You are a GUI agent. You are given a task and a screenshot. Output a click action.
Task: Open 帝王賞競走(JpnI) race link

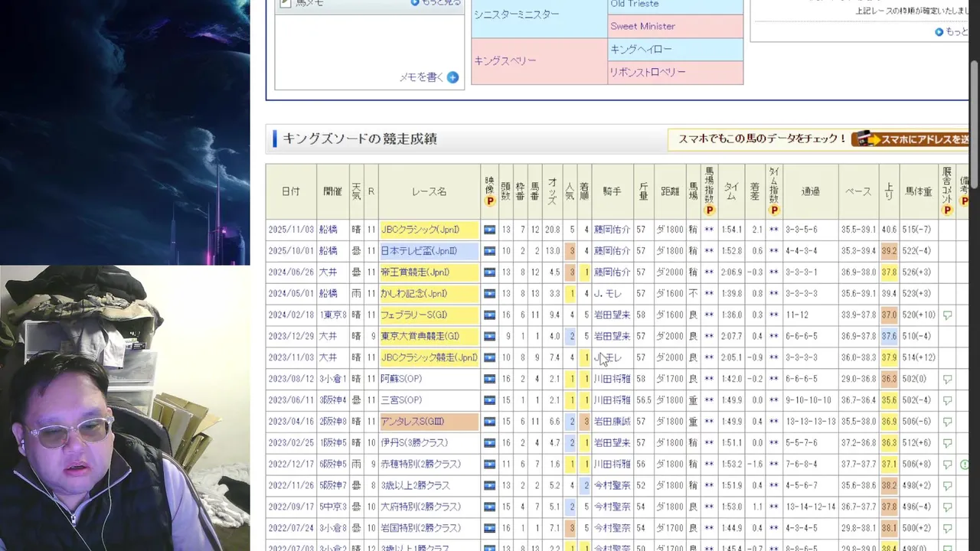click(x=415, y=272)
